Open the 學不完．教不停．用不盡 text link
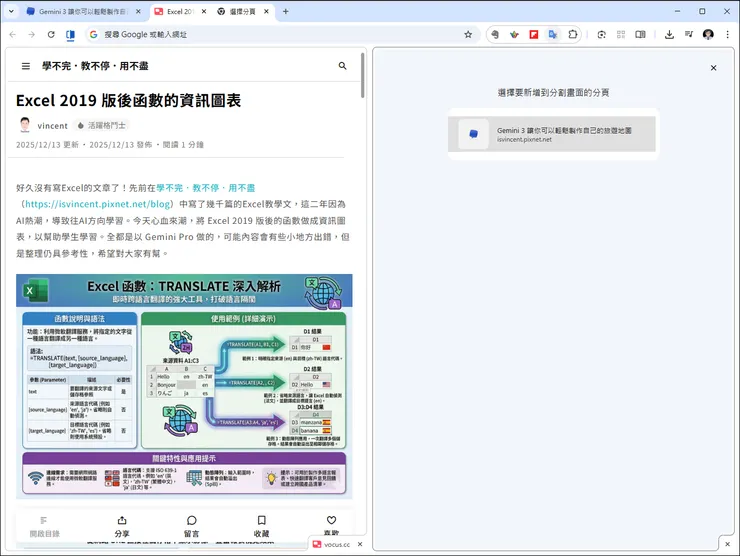Screen dimensions: 740x556 coord(206,188)
